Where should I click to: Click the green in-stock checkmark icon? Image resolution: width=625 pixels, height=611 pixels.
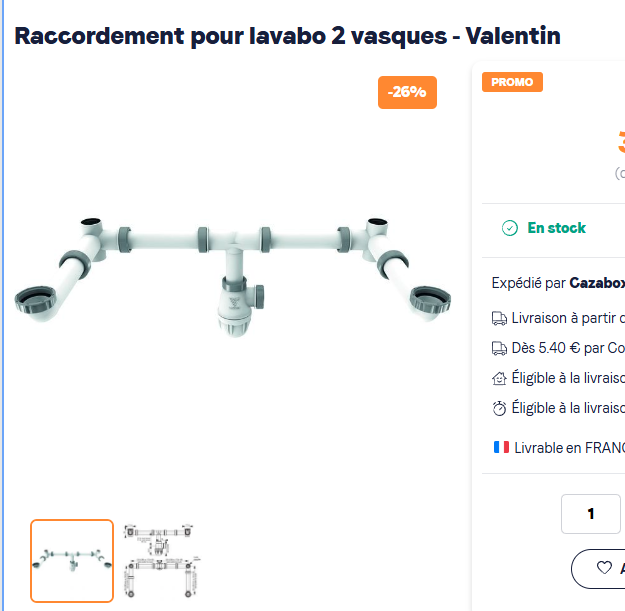pos(509,228)
